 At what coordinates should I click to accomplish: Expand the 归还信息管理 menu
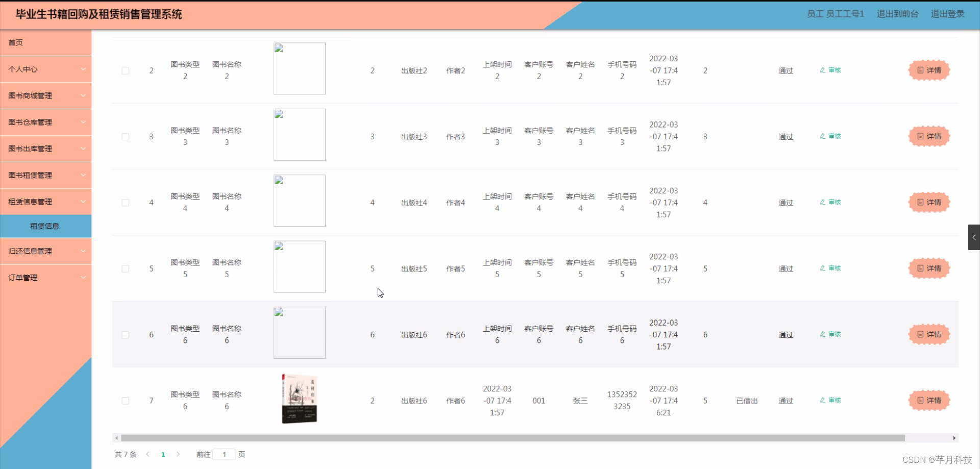[x=46, y=251]
